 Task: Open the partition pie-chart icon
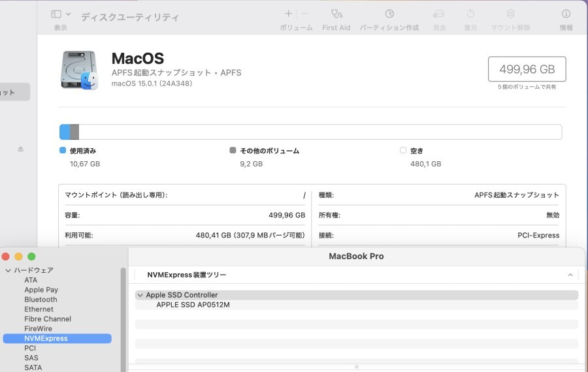click(x=389, y=14)
